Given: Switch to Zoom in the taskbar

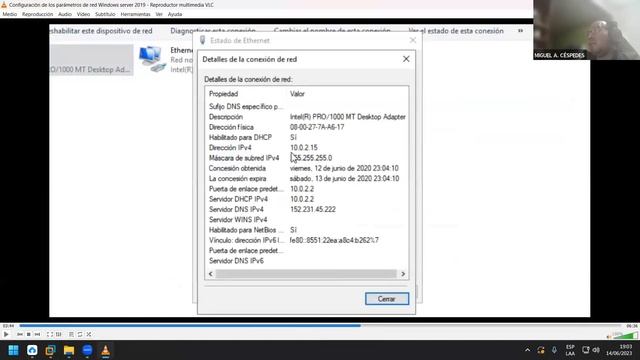Looking at the screenshot, I should [87, 350].
